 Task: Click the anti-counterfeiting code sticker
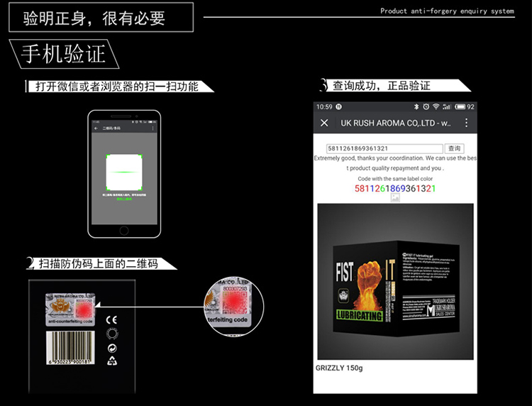(70, 309)
